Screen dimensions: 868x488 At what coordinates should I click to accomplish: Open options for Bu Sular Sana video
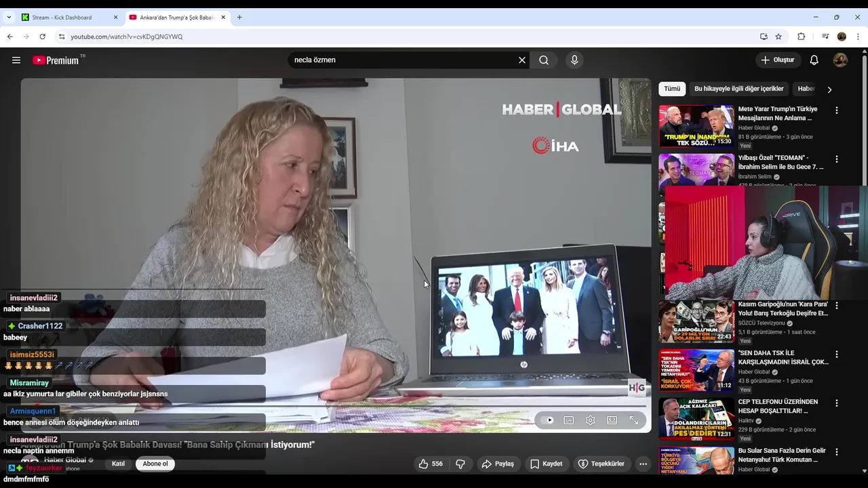[837, 451]
